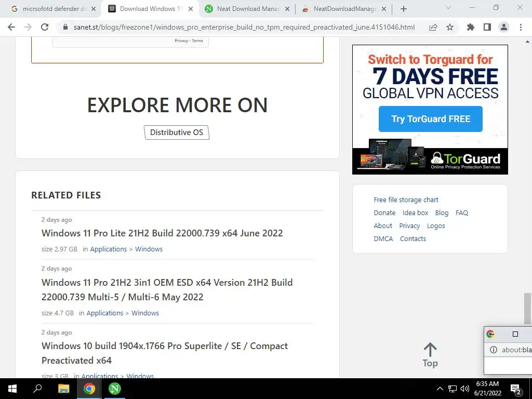Open Chrome profile avatar menu

pyautogui.click(x=504, y=27)
